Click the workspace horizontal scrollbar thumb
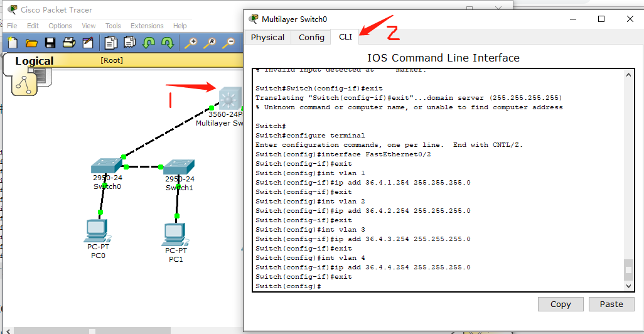Screen dimensions: 644x334 point(92,331)
